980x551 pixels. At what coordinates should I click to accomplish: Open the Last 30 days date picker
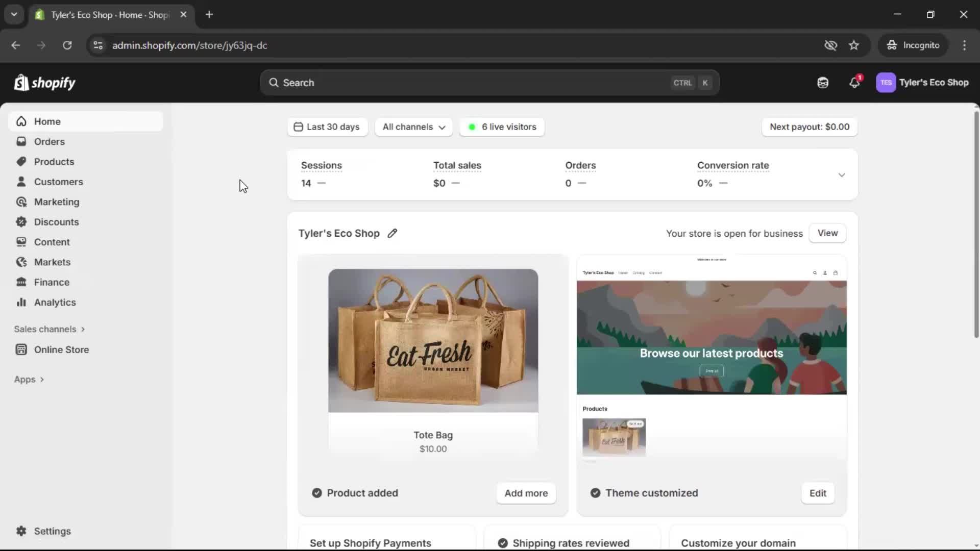327,127
